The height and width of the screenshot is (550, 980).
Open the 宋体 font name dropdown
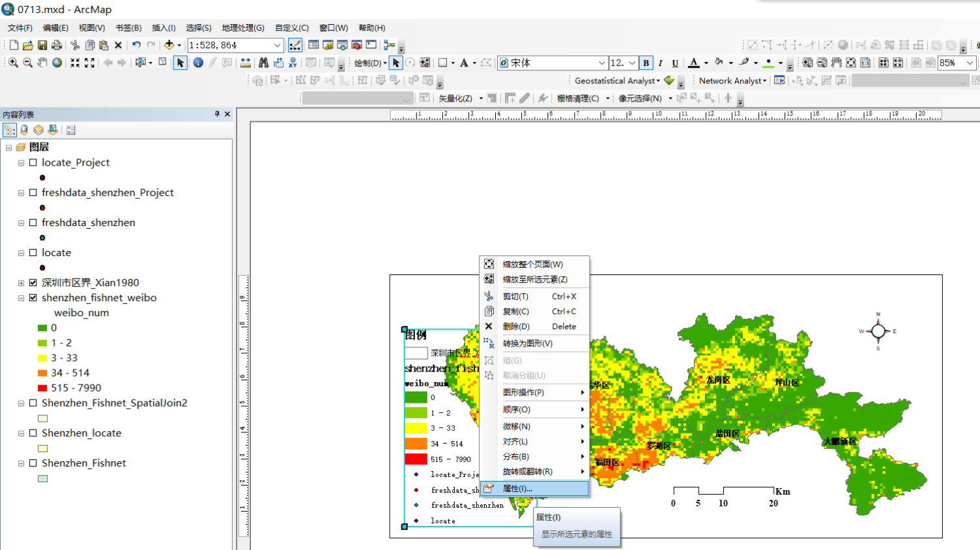tap(601, 63)
